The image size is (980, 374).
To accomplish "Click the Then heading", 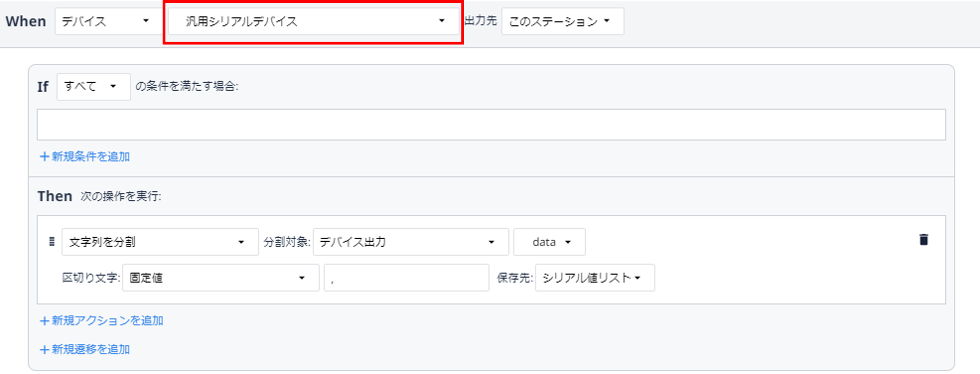I will pos(55,196).
